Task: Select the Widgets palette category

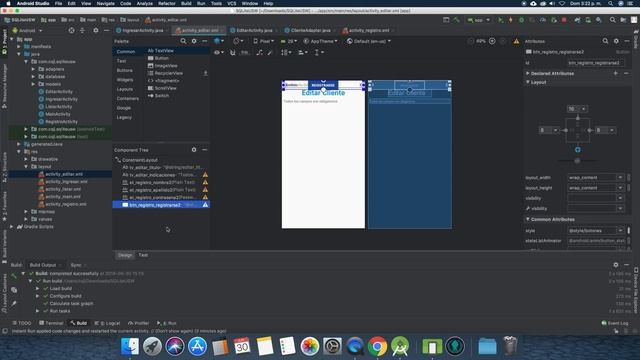Action: pos(125,80)
